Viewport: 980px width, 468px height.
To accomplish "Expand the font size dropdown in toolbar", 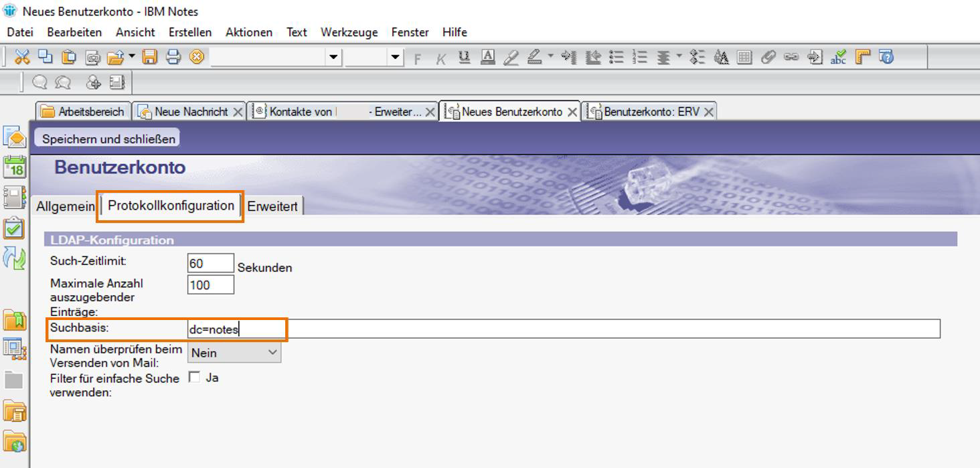I will [396, 57].
